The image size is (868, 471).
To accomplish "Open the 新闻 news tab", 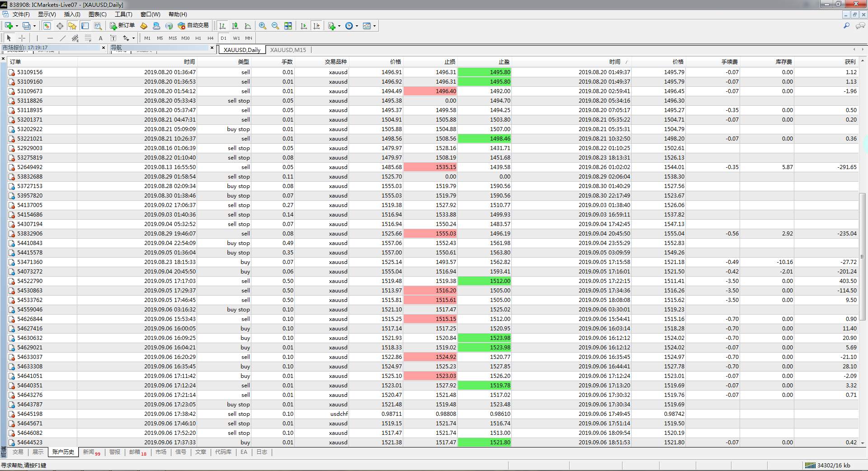I will pyautogui.click(x=91, y=452).
